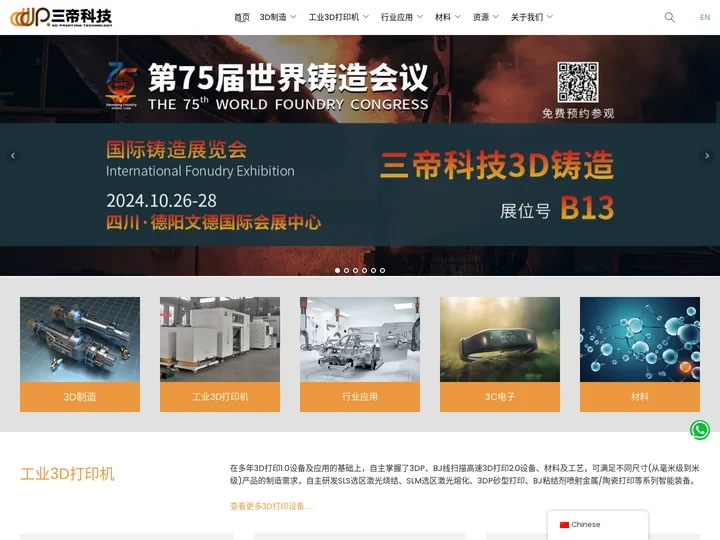
Task: Go to next banner slide arrow
Action: coord(707,156)
